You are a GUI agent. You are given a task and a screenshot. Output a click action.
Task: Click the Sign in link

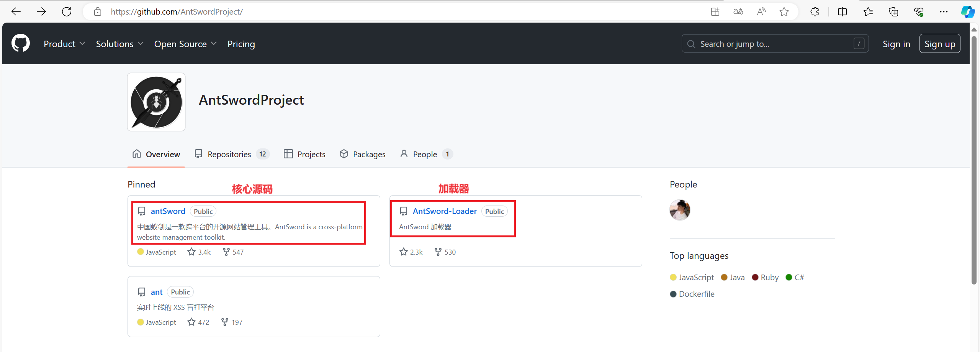(x=896, y=44)
